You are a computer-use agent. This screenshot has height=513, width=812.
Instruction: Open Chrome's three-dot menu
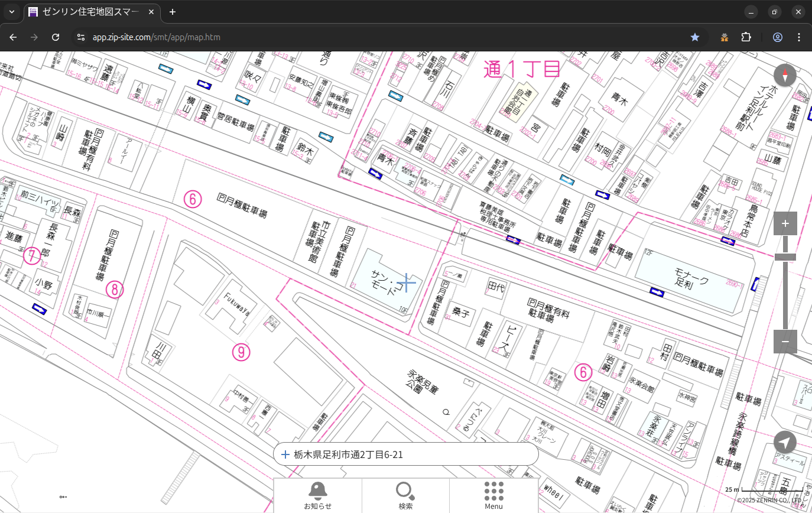coord(799,37)
